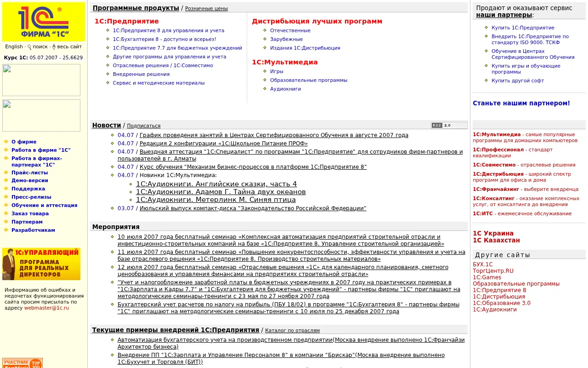Open Июльский выпуск компакт-диска news item
The image size is (588, 368).
253,208
